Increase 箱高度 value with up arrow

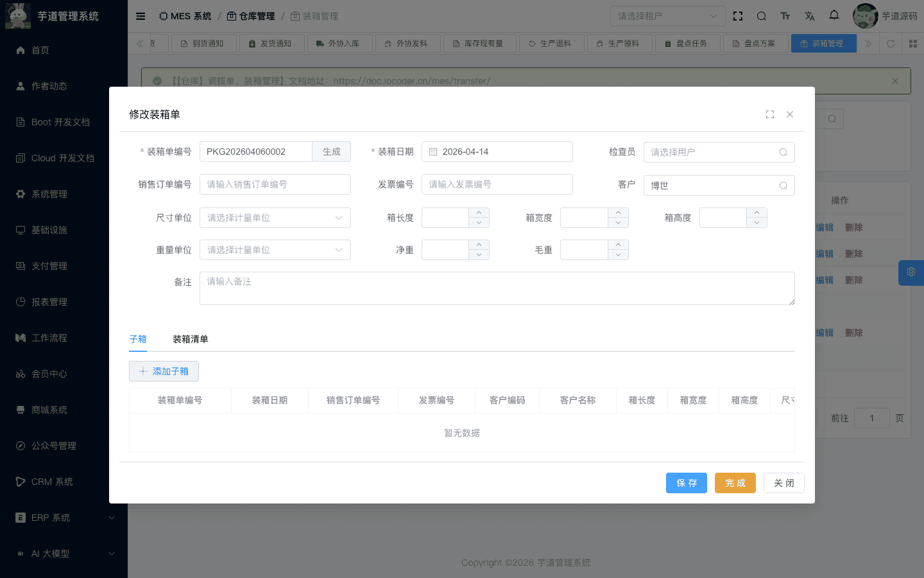pos(757,213)
